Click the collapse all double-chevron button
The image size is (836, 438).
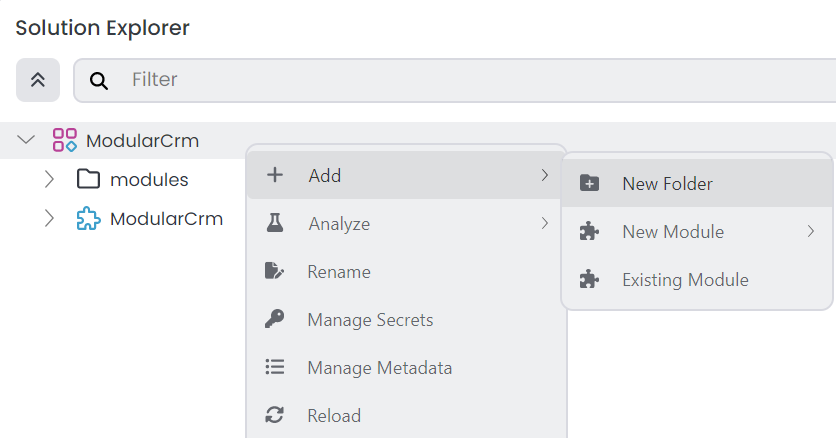pyautogui.click(x=38, y=80)
